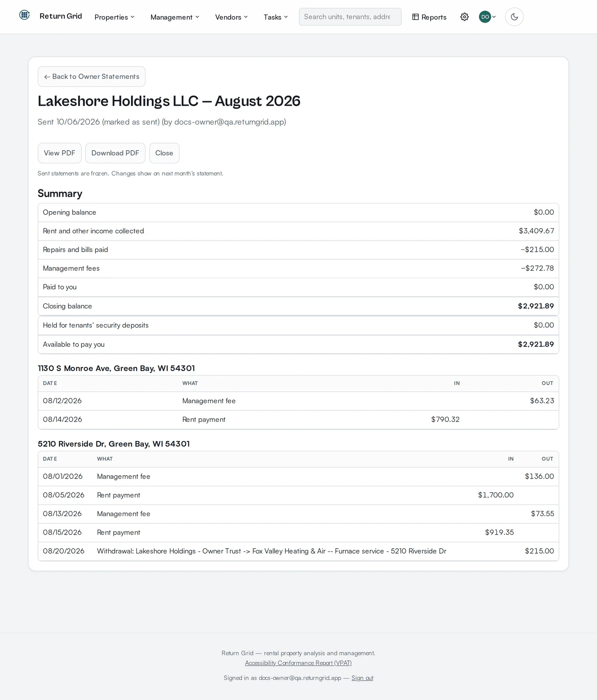Click the $919.35 rent payment amount
Screen dimensions: 597x700
point(499,532)
